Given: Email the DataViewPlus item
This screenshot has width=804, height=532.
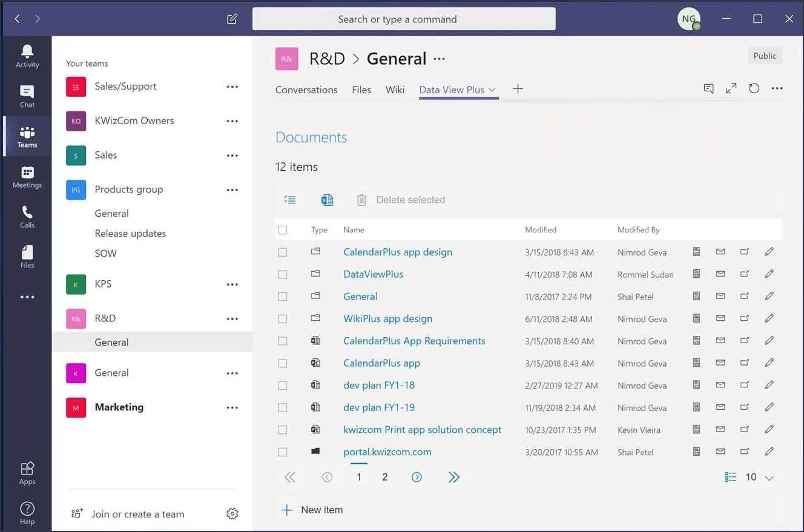Looking at the screenshot, I should 720,274.
